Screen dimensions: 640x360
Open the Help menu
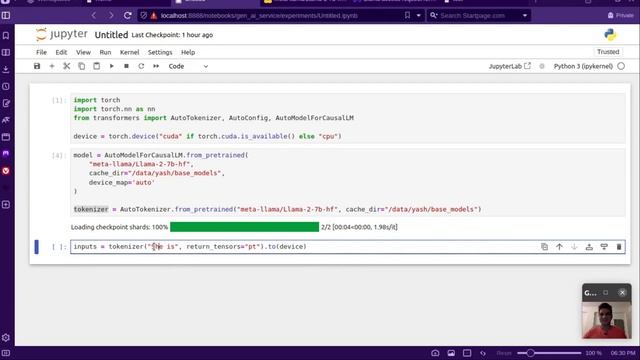(x=188, y=52)
